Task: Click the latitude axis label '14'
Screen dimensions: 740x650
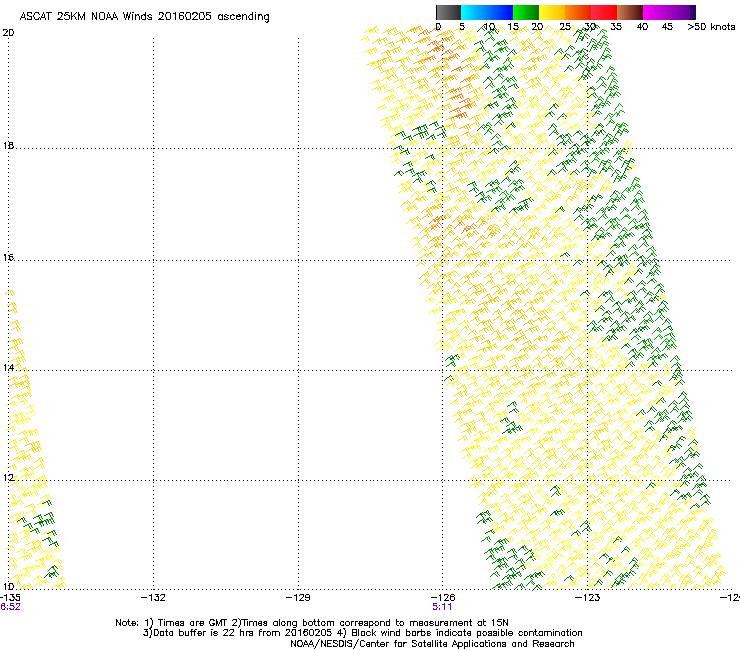Action: point(8,367)
